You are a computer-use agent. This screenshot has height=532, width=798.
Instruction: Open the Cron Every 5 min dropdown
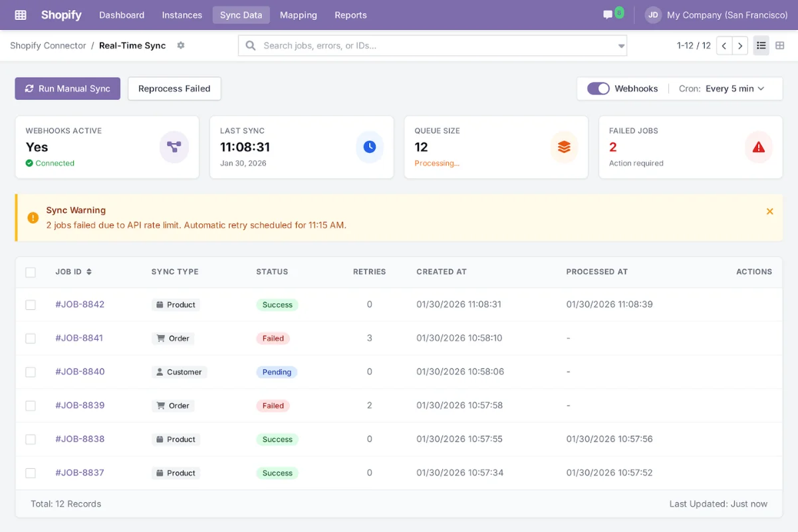click(735, 88)
